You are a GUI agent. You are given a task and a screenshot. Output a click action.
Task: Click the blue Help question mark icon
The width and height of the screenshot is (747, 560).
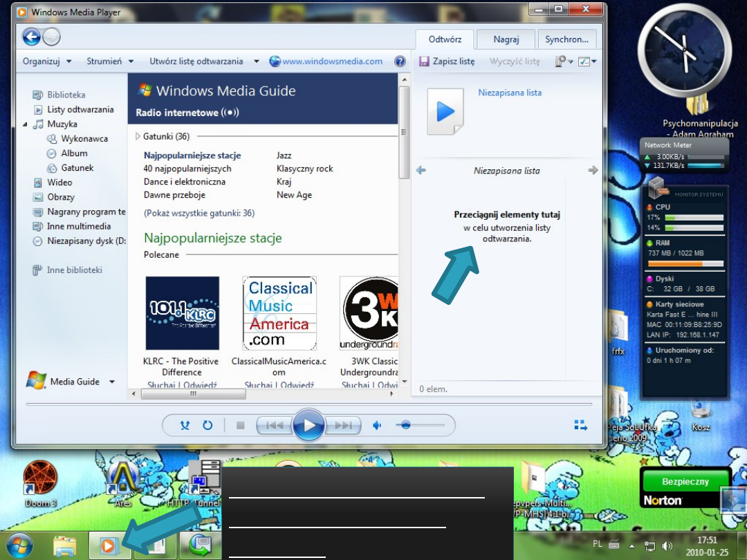tap(400, 61)
